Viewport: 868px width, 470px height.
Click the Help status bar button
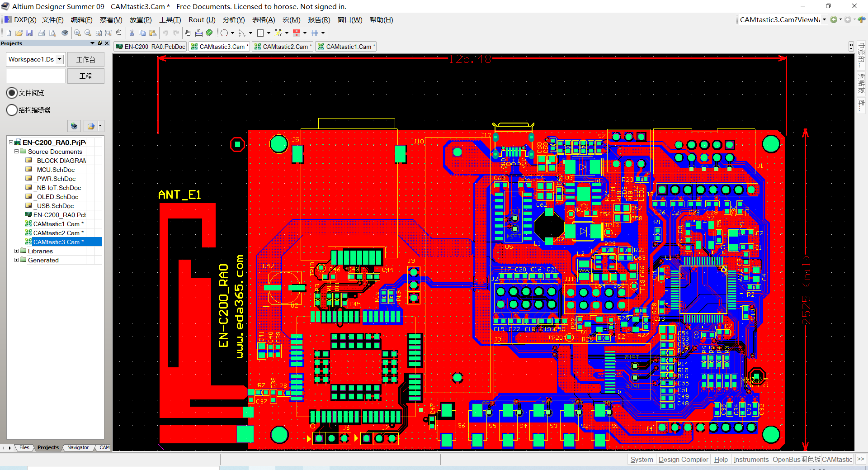pyautogui.click(x=721, y=460)
